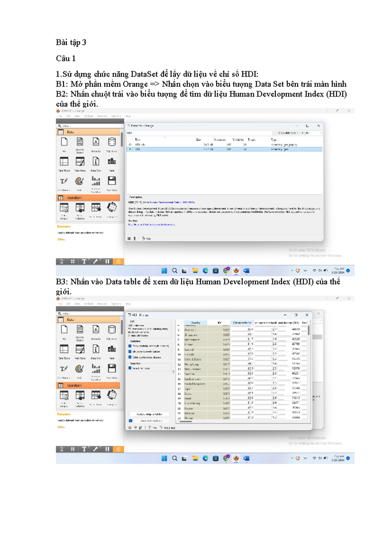Sort Datasets list by Title column header

pos(138,139)
